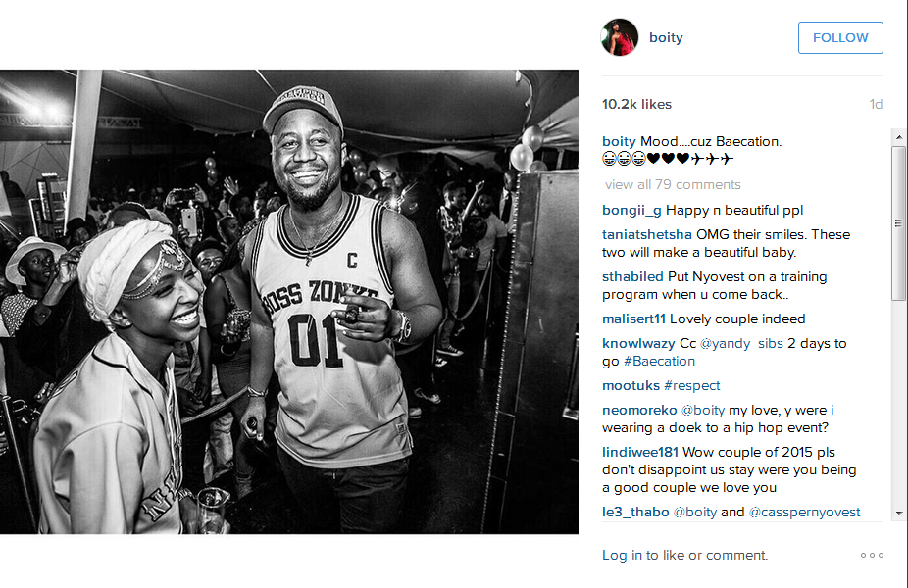Open the black and white post photo
This screenshot has height=588, width=908.
(289, 302)
